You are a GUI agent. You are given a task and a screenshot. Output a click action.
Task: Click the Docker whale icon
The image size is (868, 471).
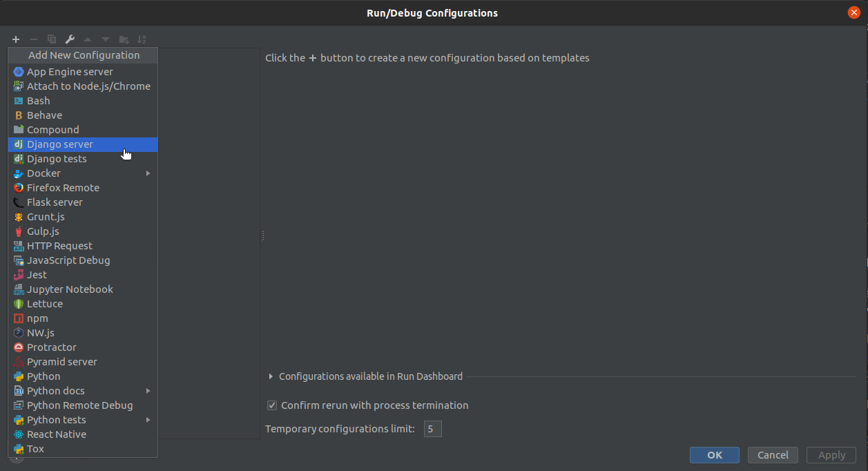point(19,173)
